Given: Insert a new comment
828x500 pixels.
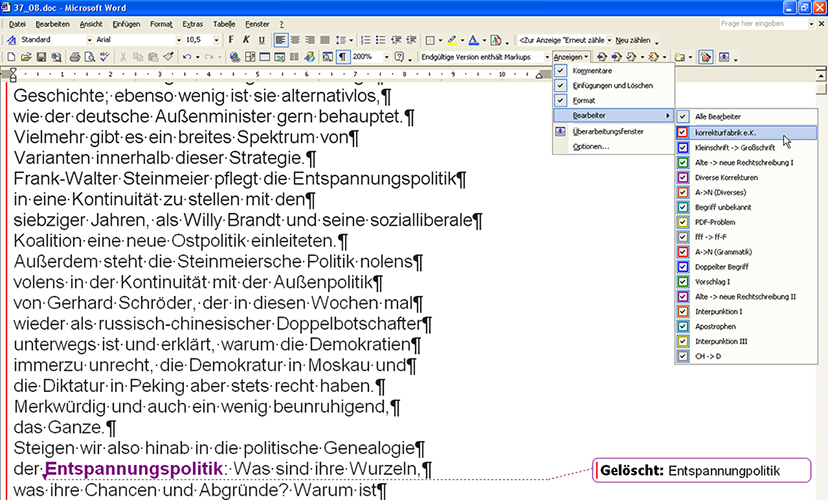Looking at the screenshot, I should pyautogui.click(x=680, y=56).
